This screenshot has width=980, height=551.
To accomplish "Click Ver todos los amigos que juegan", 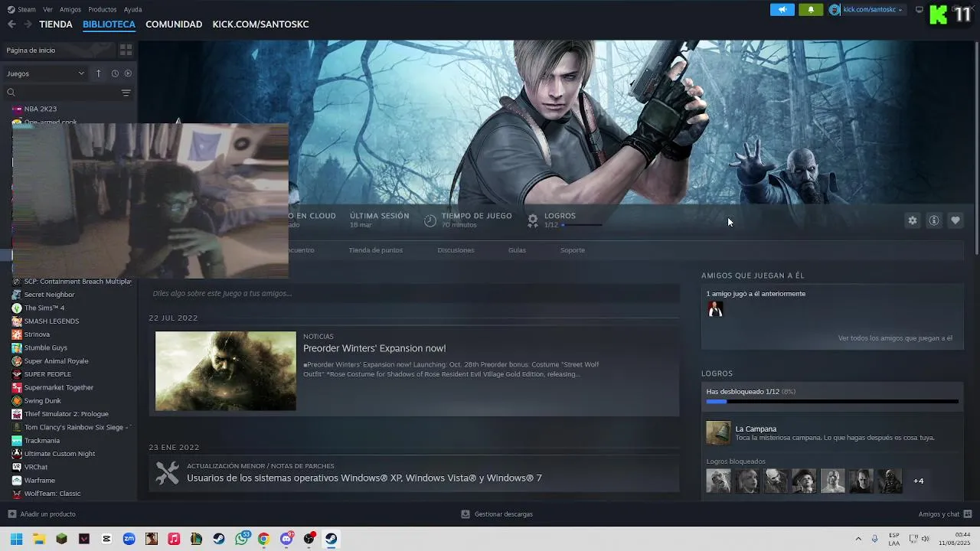I will tap(895, 338).
